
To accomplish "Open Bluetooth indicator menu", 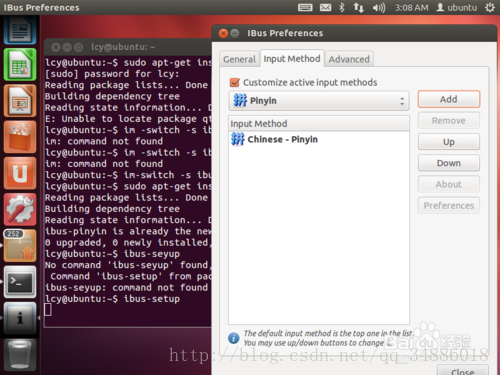I will pyautogui.click(x=342, y=7).
